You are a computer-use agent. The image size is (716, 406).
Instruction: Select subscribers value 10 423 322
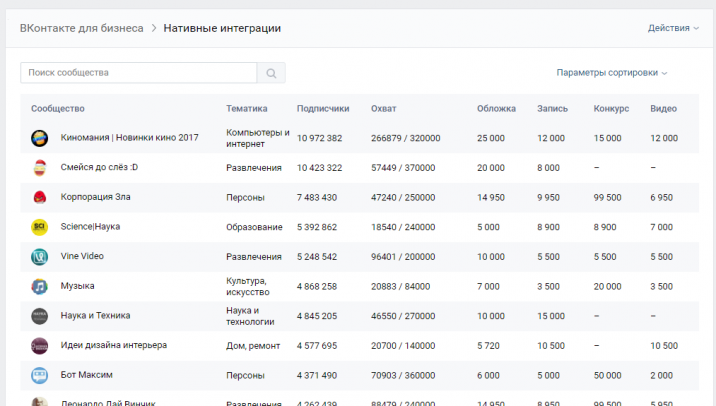coord(319,168)
